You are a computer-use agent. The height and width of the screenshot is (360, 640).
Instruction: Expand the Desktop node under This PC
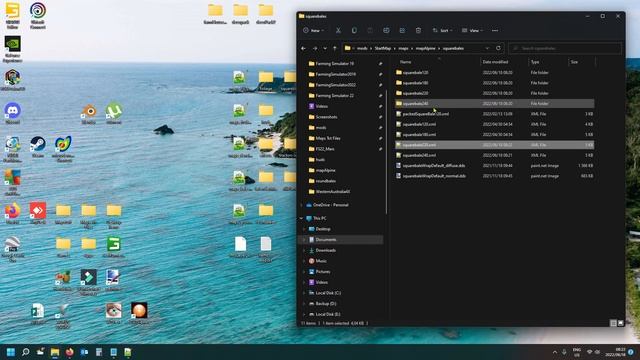pos(304,229)
